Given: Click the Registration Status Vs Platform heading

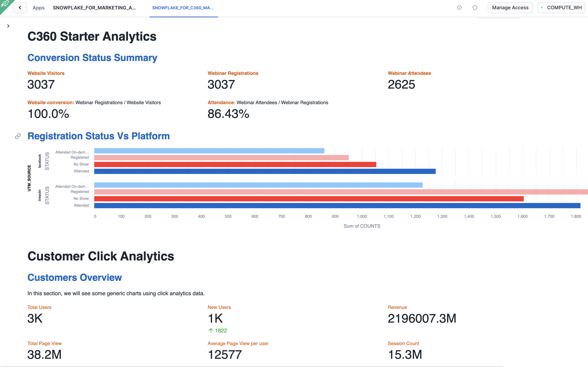Looking at the screenshot, I should (x=99, y=136).
